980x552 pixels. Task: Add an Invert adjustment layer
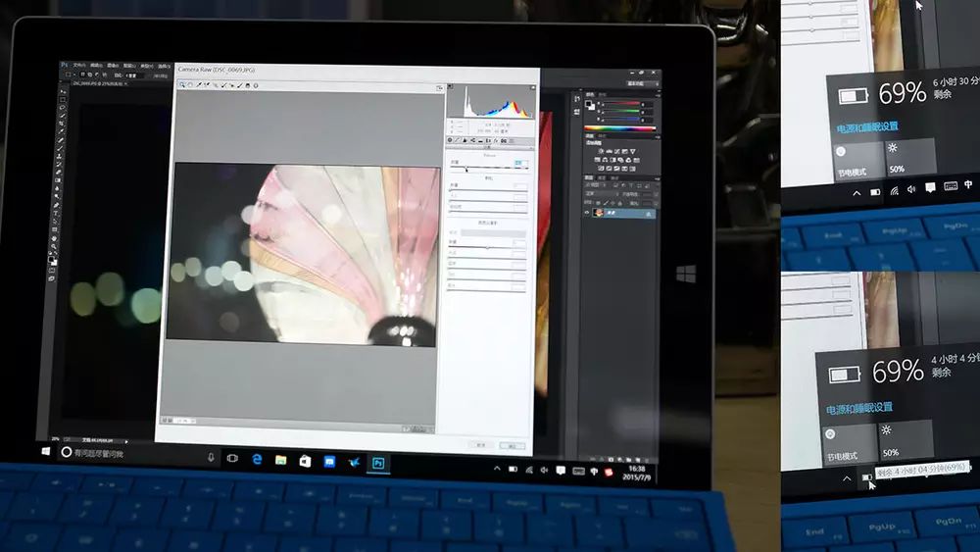point(600,169)
